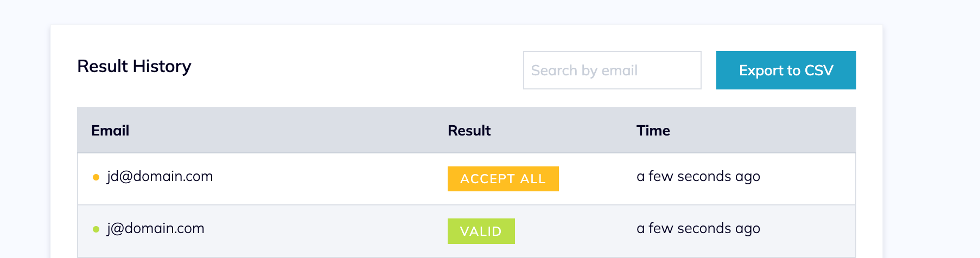
Task: Open the first result row for jd@domain.com
Action: click(326, 179)
